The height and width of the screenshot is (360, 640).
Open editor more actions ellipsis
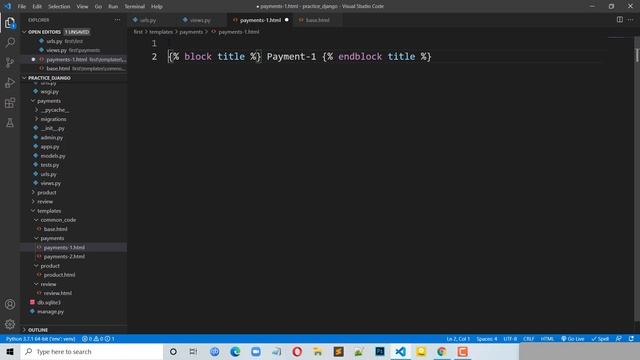pos(630,20)
